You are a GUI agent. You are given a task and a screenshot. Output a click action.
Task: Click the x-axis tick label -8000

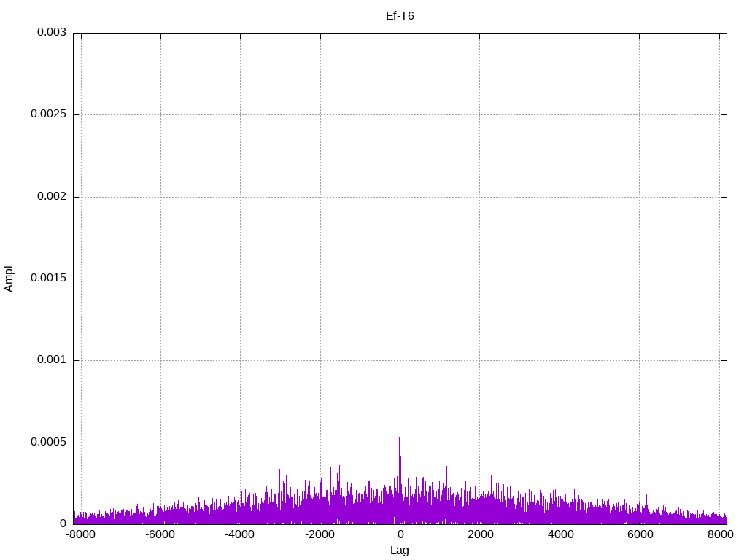(80, 534)
